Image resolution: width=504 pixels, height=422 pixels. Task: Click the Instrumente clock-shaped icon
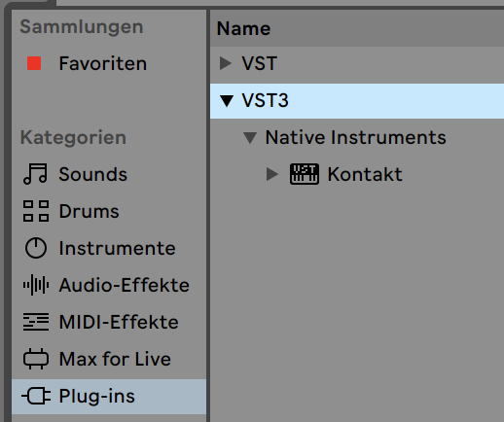tap(36, 248)
